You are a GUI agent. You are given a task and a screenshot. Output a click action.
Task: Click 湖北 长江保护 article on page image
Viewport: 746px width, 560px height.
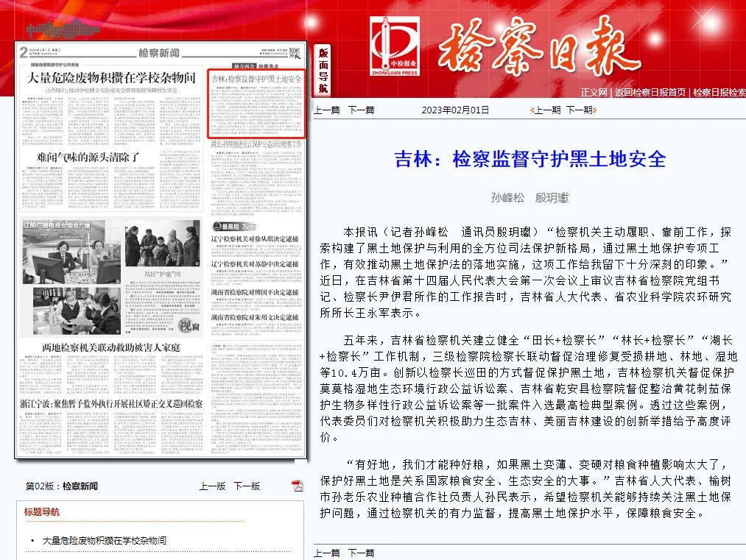pos(256,146)
